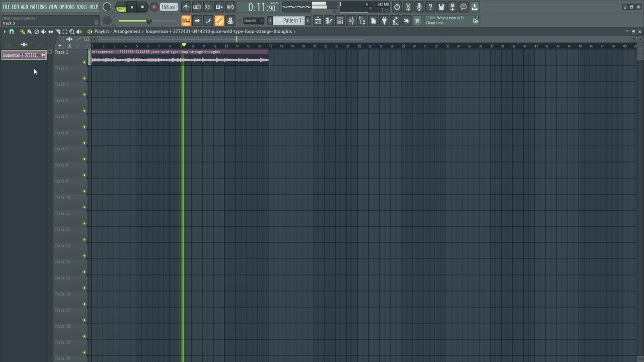The image size is (644, 362).
Task: Click the arrow left of Pattern 1
Action: click(x=270, y=21)
